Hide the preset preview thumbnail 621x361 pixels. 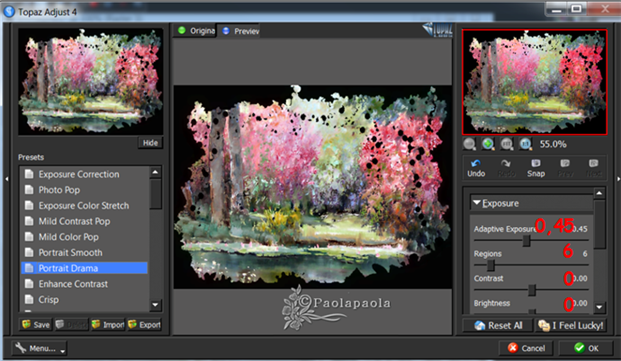point(150,142)
